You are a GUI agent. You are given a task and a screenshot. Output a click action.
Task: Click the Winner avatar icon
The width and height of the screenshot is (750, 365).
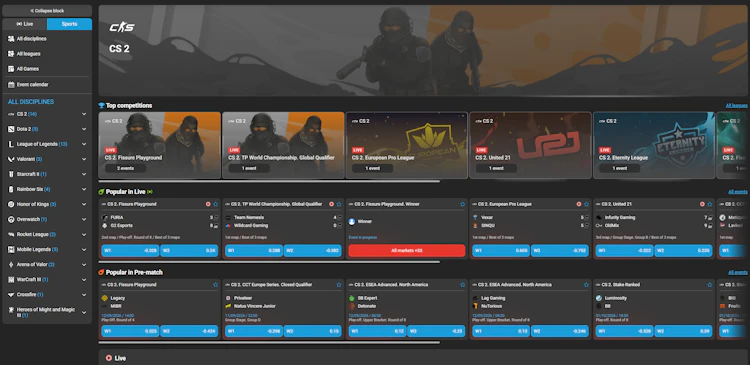352,221
